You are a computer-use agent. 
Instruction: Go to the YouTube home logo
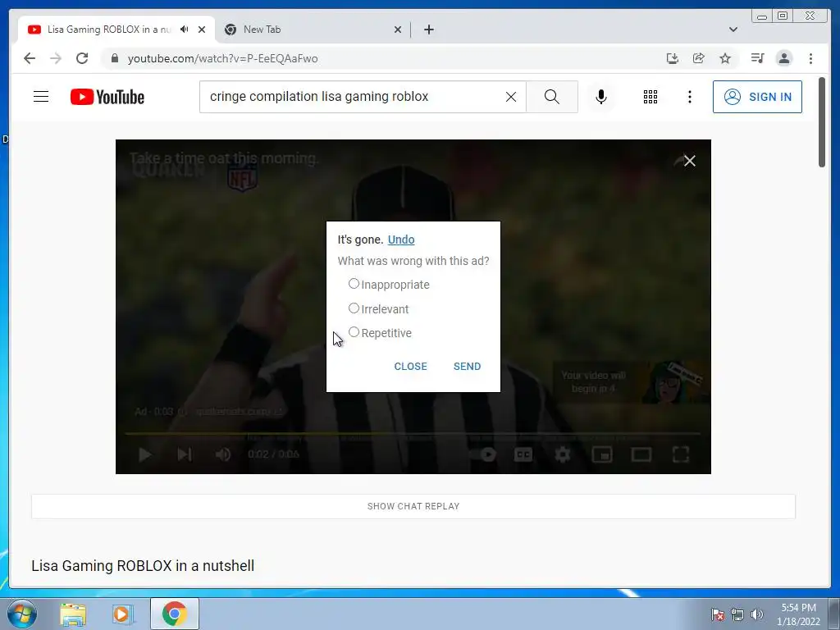107,97
